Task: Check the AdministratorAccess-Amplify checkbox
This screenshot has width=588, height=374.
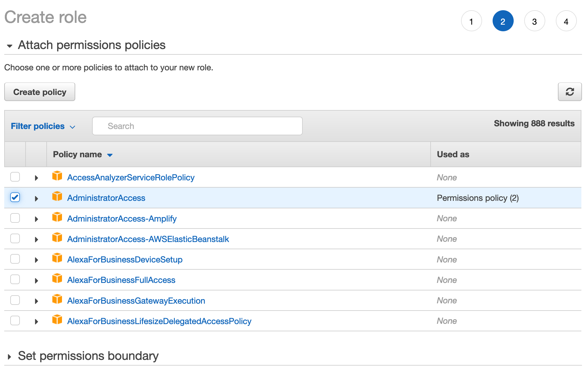Action: pyautogui.click(x=15, y=218)
